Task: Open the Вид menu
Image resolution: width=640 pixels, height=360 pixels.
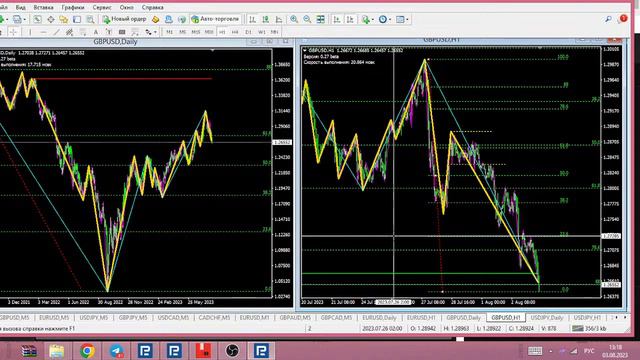Action: pos(20,7)
